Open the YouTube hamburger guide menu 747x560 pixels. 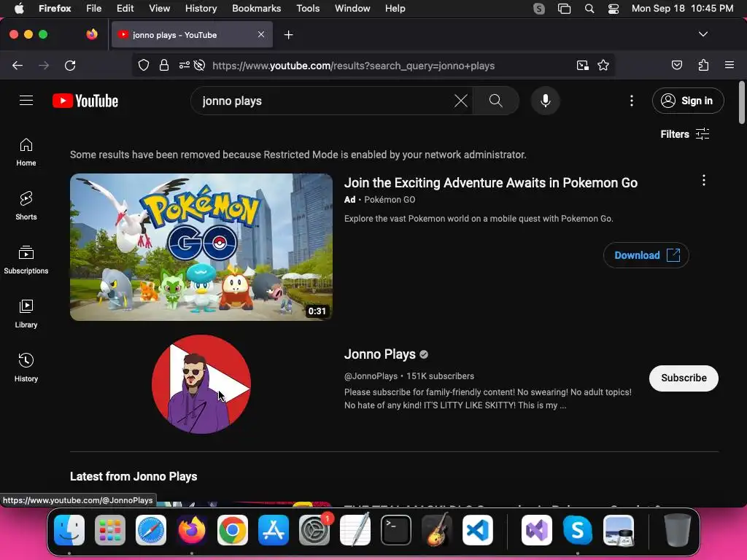click(26, 101)
